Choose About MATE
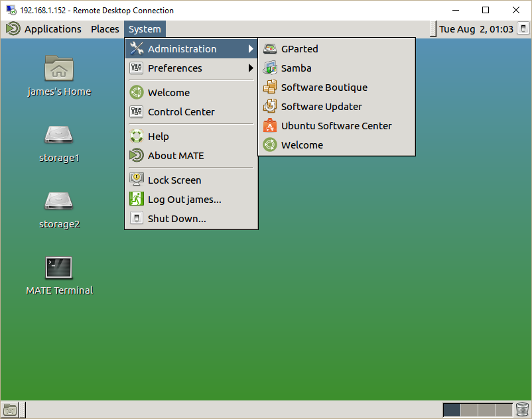The height and width of the screenshot is (419, 532). click(x=191, y=156)
